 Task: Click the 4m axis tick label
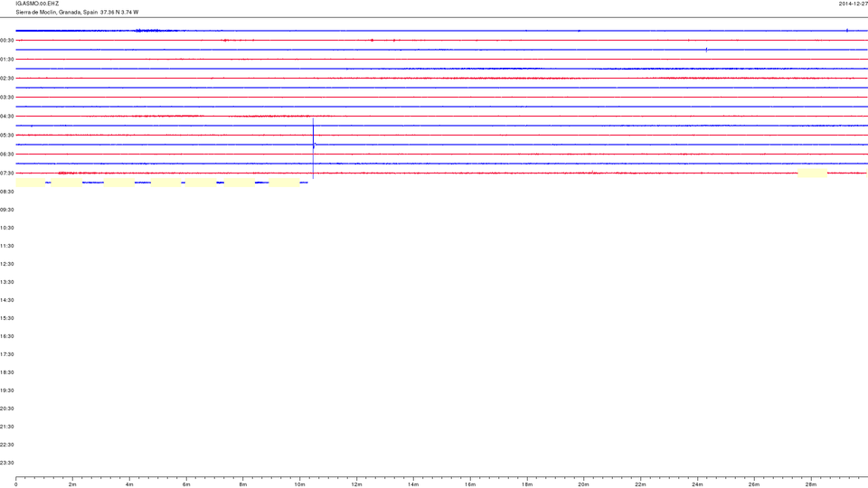pyautogui.click(x=129, y=484)
